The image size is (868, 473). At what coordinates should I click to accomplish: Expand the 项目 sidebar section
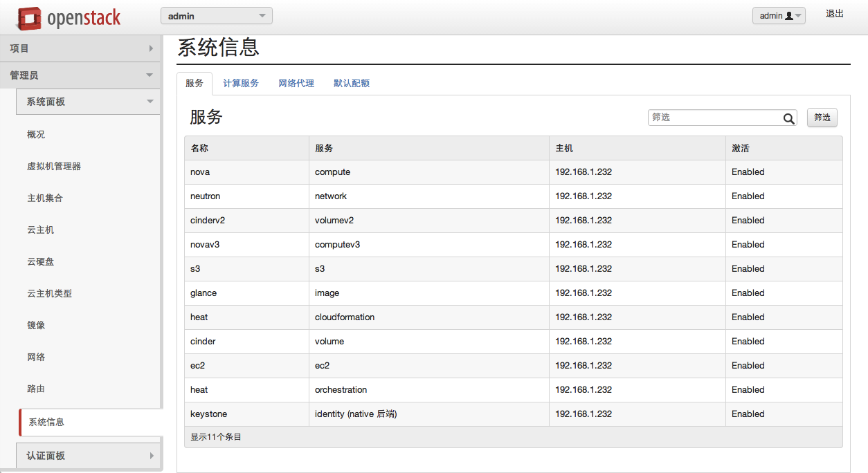(81, 48)
